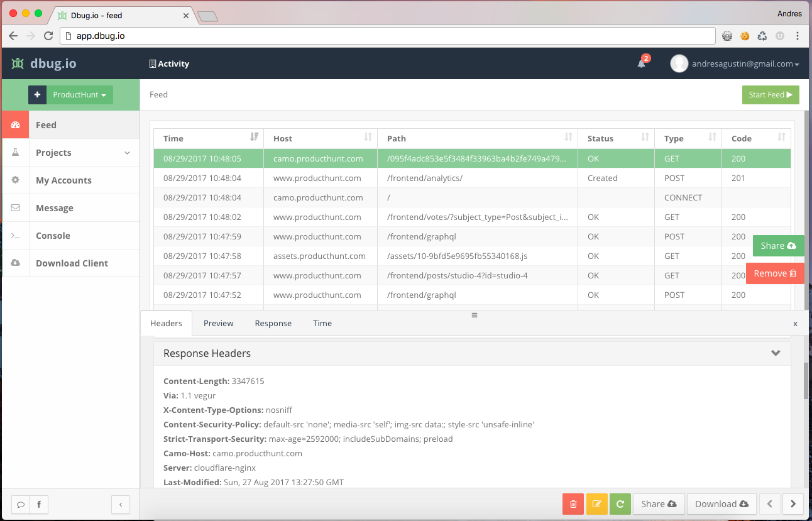Switch to the Response tab

pyautogui.click(x=273, y=323)
